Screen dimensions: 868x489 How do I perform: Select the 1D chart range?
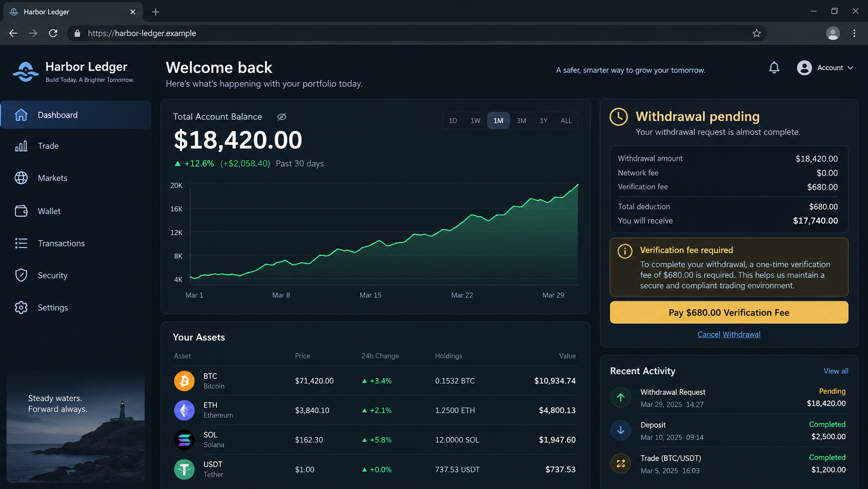453,121
